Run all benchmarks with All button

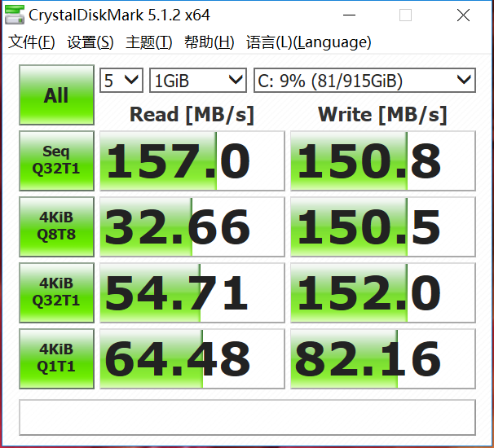(56, 95)
